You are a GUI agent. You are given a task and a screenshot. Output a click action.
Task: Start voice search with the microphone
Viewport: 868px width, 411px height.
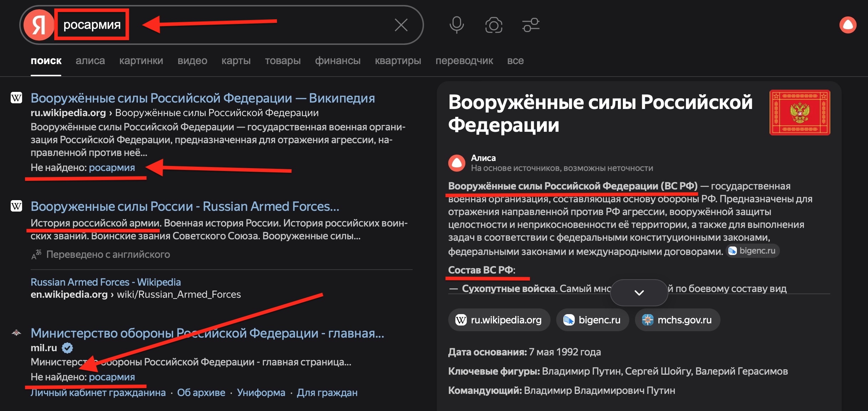pos(456,25)
